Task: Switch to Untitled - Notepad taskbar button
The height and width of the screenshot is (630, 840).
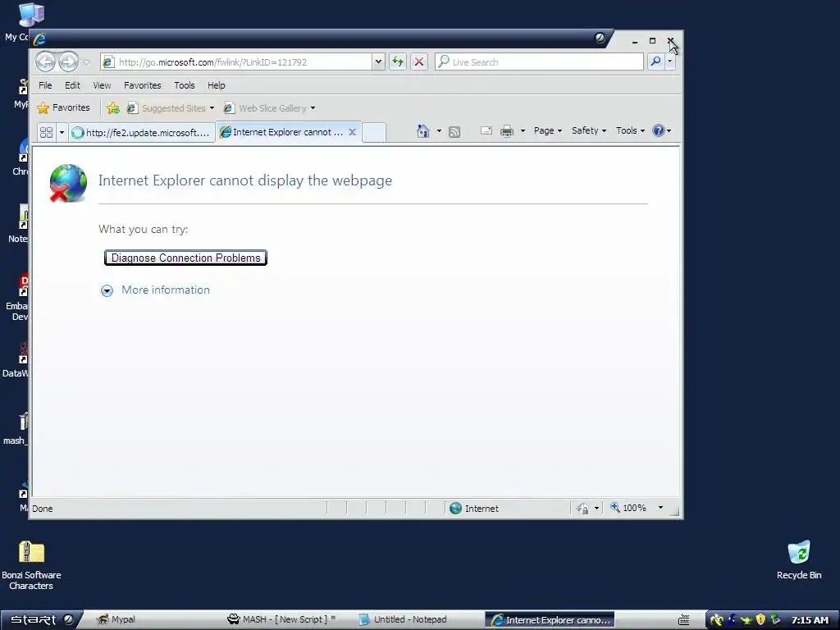Action: (x=403, y=620)
